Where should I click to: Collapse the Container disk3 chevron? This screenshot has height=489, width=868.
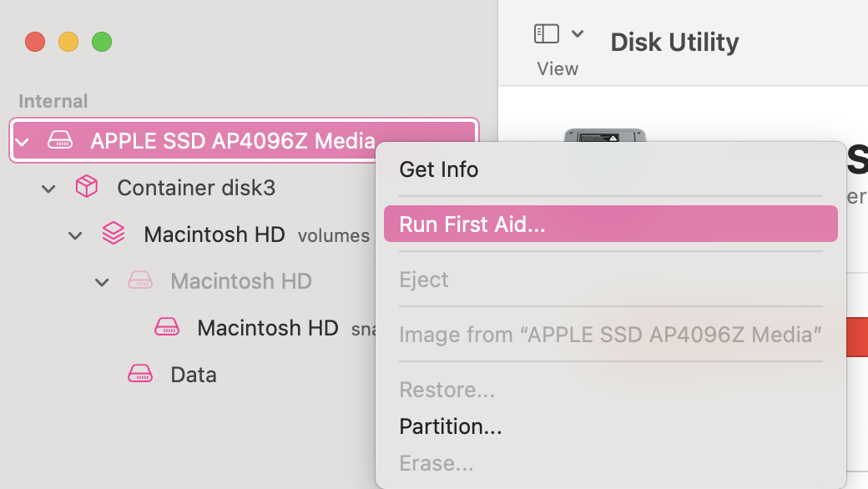49,189
